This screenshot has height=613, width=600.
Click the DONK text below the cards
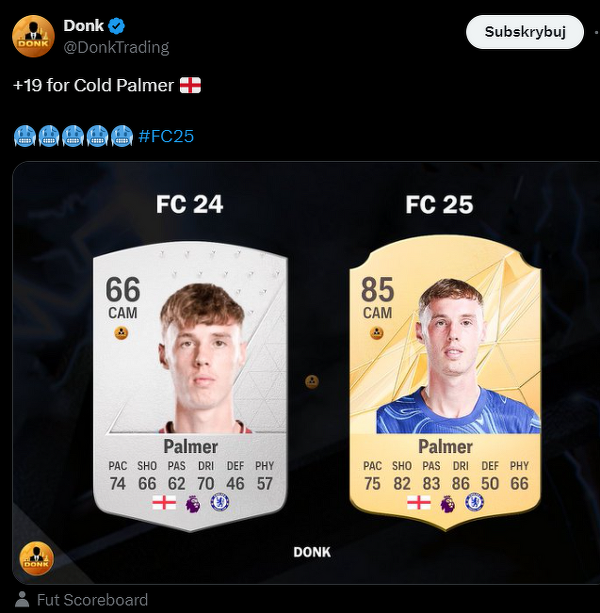[312, 552]
